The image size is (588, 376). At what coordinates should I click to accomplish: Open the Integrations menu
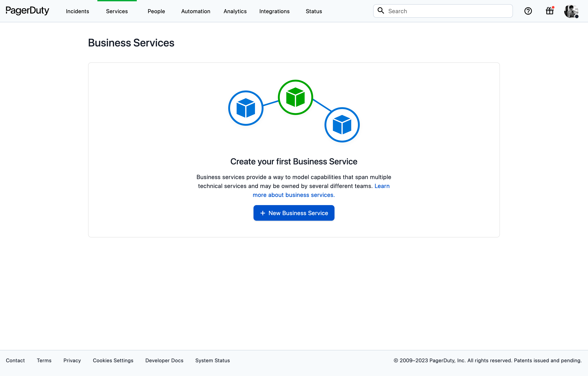(x=274, y=11)
